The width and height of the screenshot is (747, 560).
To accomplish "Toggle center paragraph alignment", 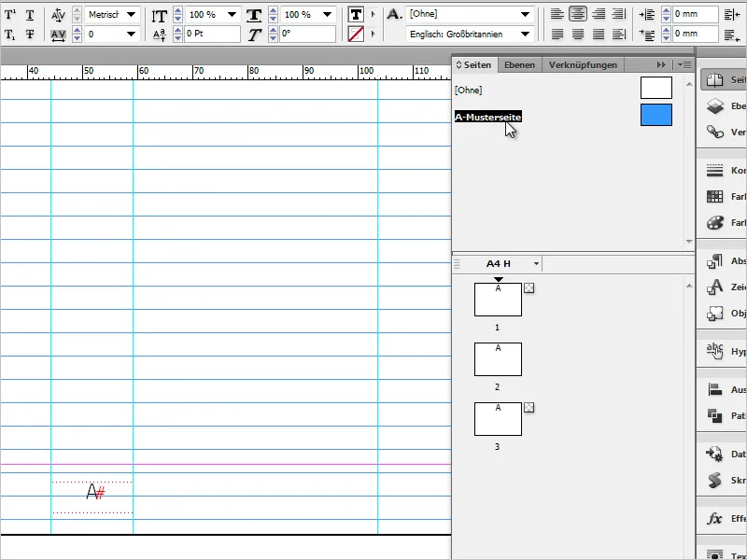I will (577, 14).
